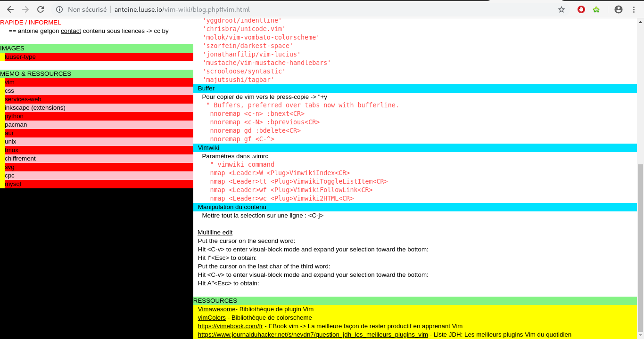Open the contact link
Image resolution: width=644 pixels, height=339 pixels.
71,31
